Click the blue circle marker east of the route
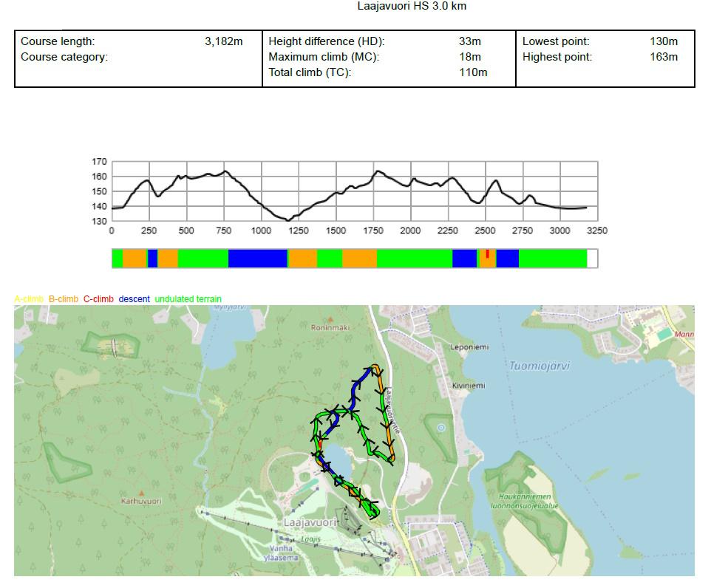 click(440, 428)
